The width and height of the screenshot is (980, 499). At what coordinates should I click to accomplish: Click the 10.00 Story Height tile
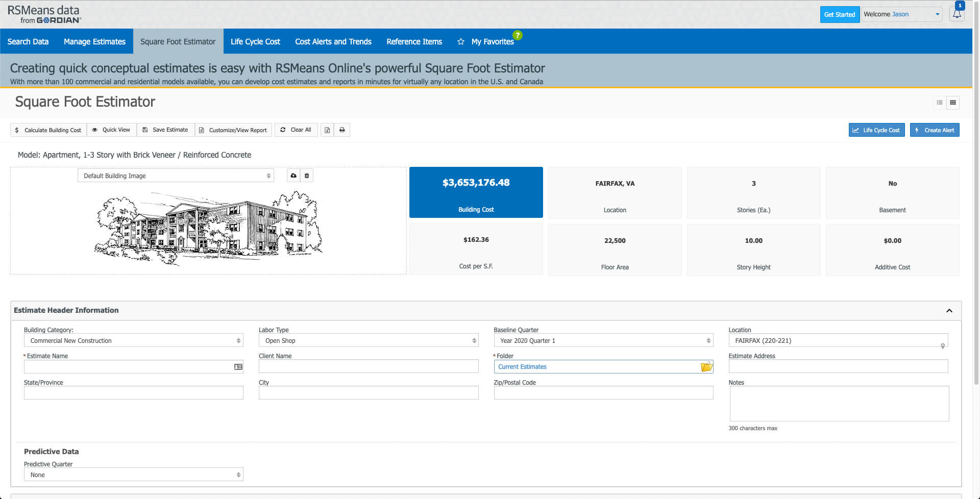(754, 250)
